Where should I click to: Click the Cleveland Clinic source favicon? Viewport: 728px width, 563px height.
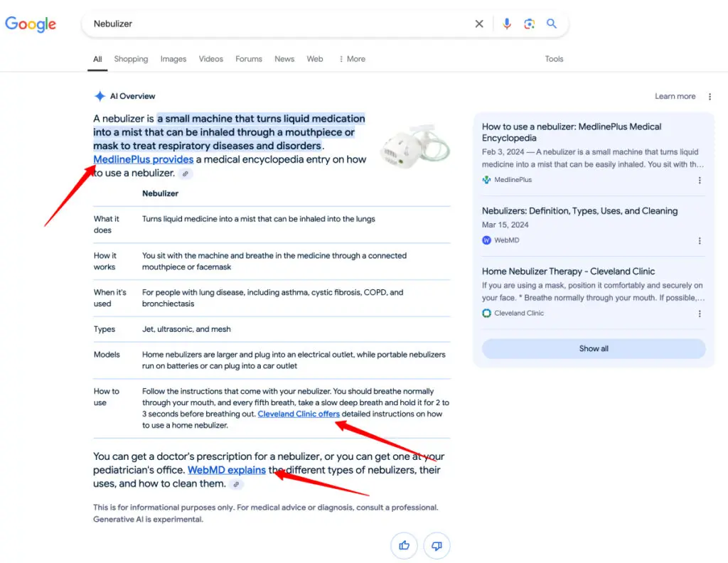(486, 313)
